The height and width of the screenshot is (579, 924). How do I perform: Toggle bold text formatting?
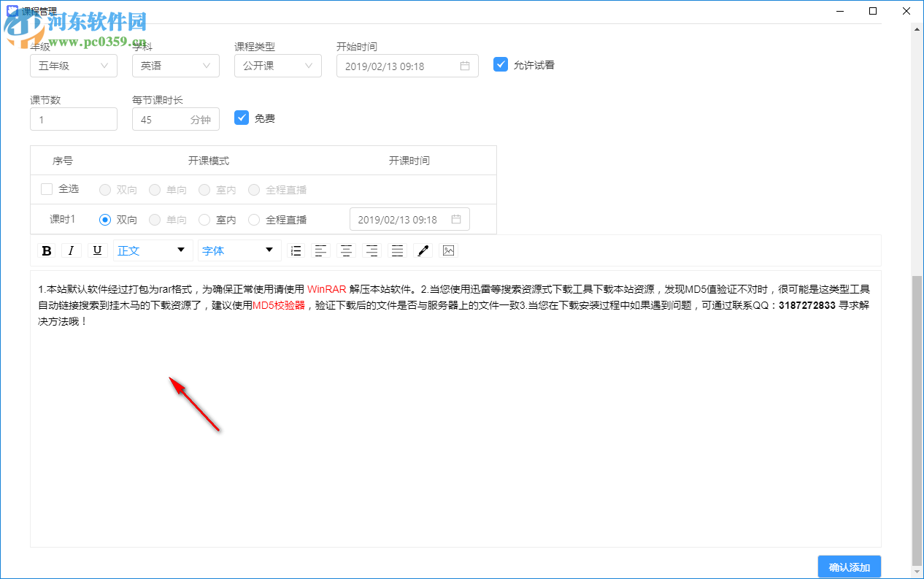[46, 250]
